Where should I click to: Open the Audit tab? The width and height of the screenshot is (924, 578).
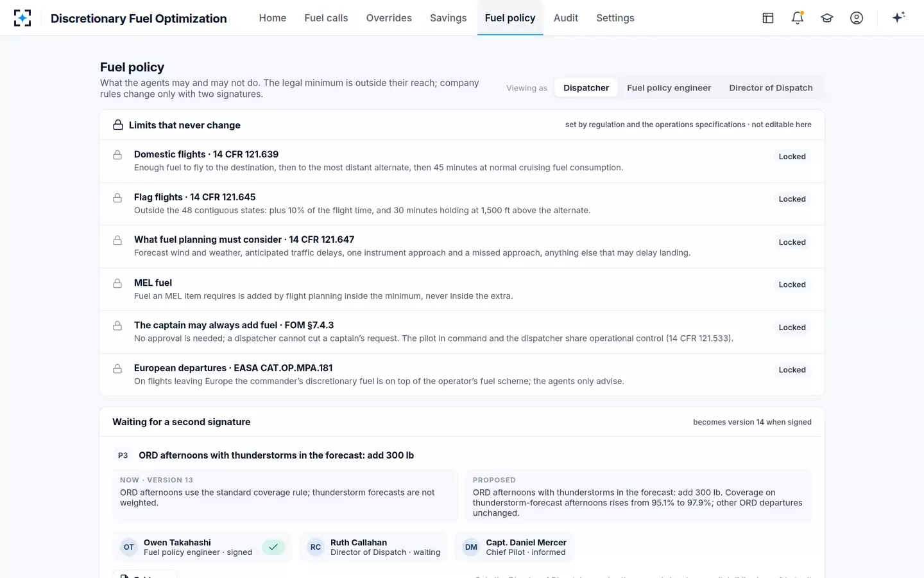(566, 18)
